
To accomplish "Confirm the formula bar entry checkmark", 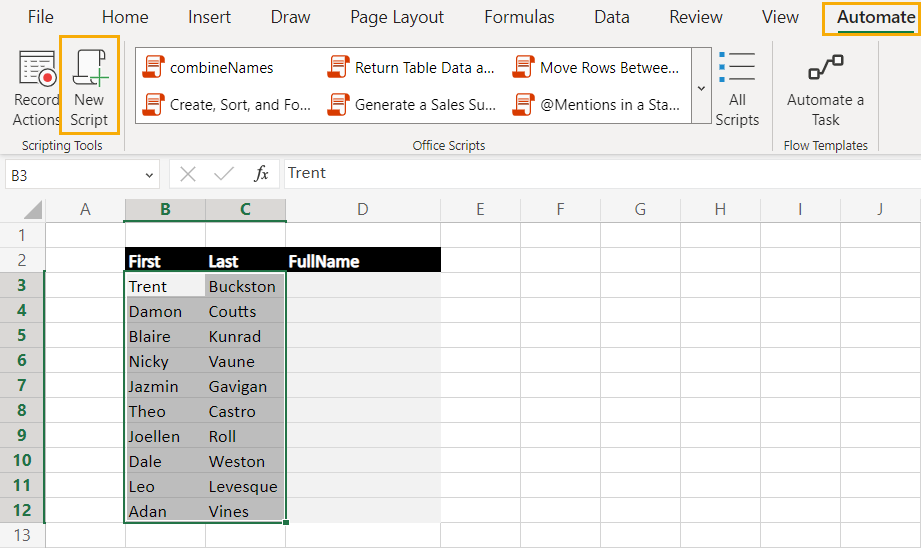I will 224,174.
